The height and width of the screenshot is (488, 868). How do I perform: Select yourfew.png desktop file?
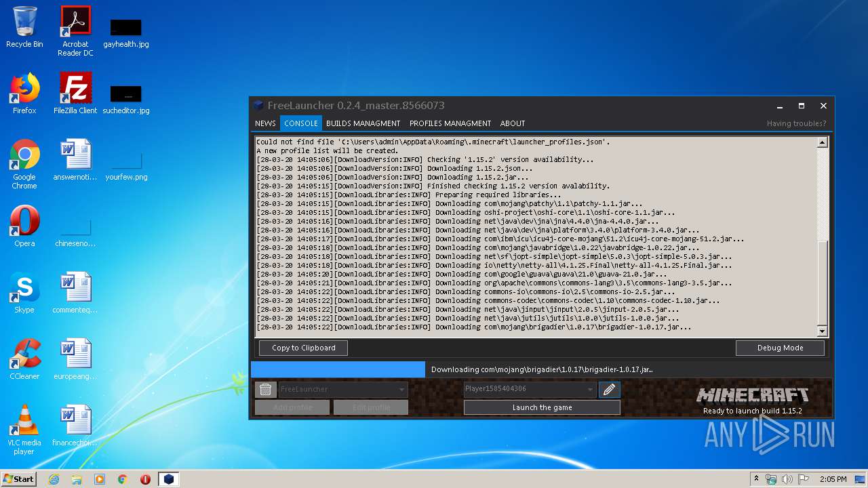pyautogui.click(x=126, y=165)
